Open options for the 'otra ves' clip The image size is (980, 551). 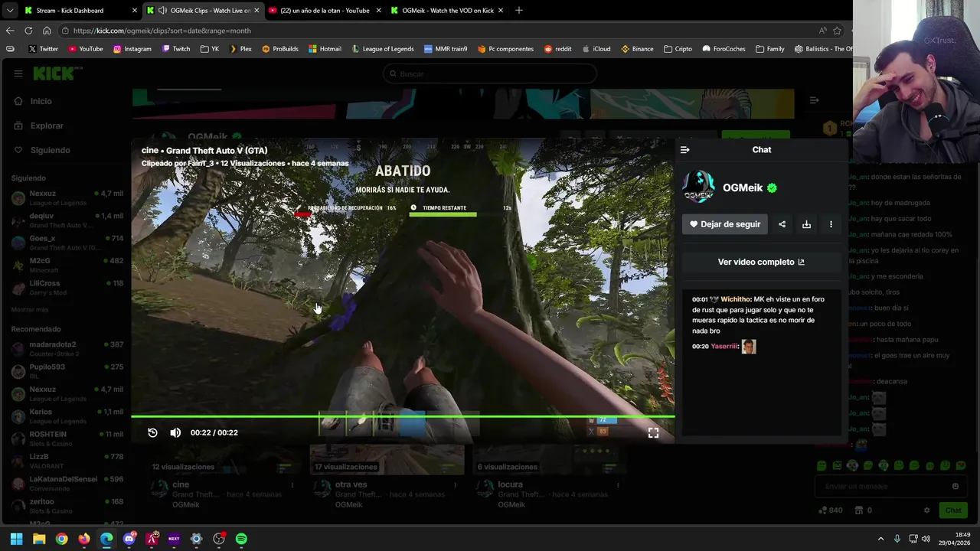coord(455,485)
